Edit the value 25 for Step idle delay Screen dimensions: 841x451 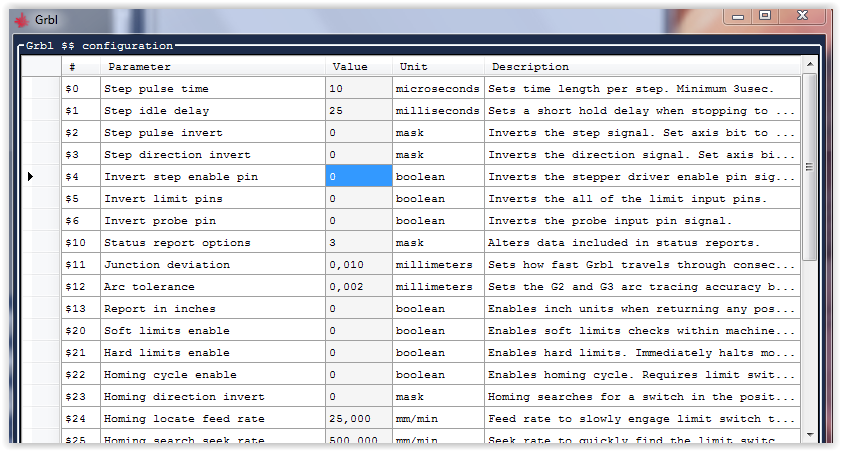359,110
